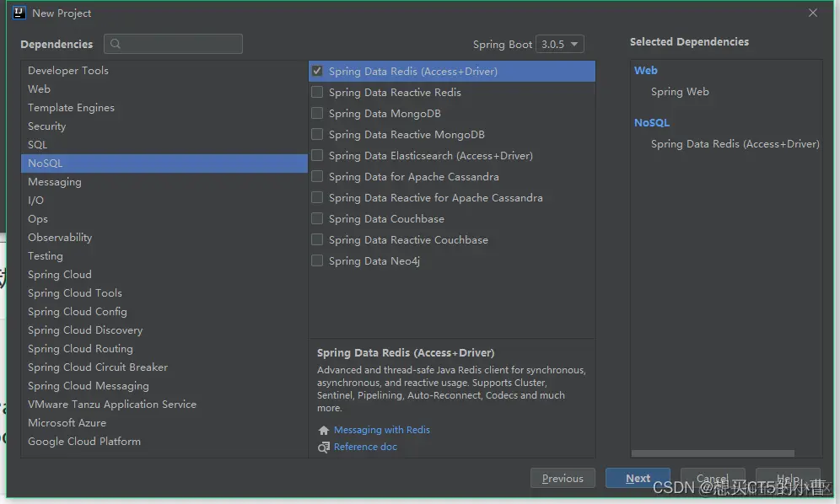Click the Previous button
Screen dimensions: 840x504
(563, 478)
